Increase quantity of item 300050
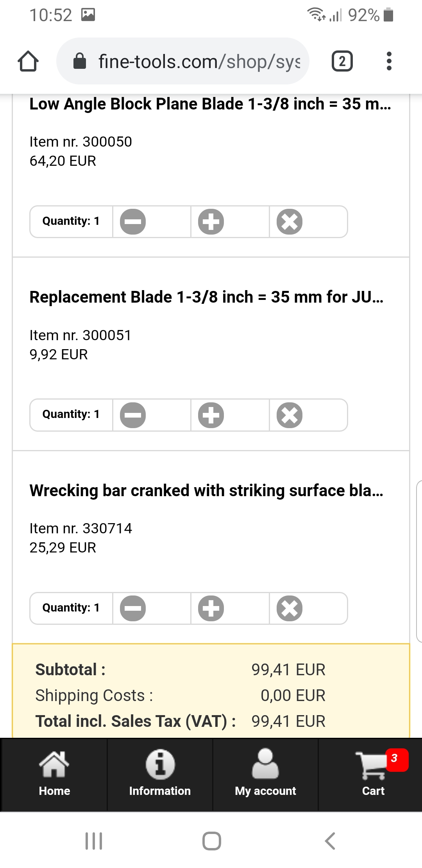Image resolution: width=422 pixels, height=868 pixels. pyautogui.click(x=211, y=222)
